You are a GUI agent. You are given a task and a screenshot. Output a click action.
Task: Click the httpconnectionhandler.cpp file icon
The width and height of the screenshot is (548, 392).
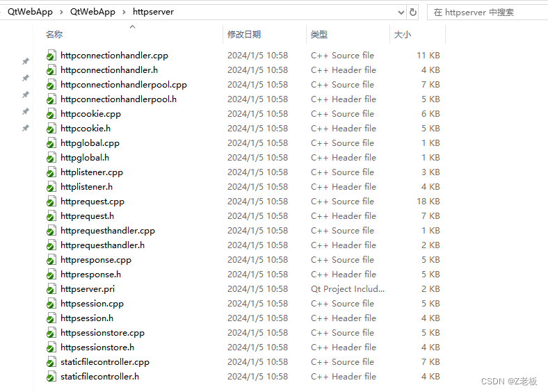pyautogui.click(x=51, y=56)
